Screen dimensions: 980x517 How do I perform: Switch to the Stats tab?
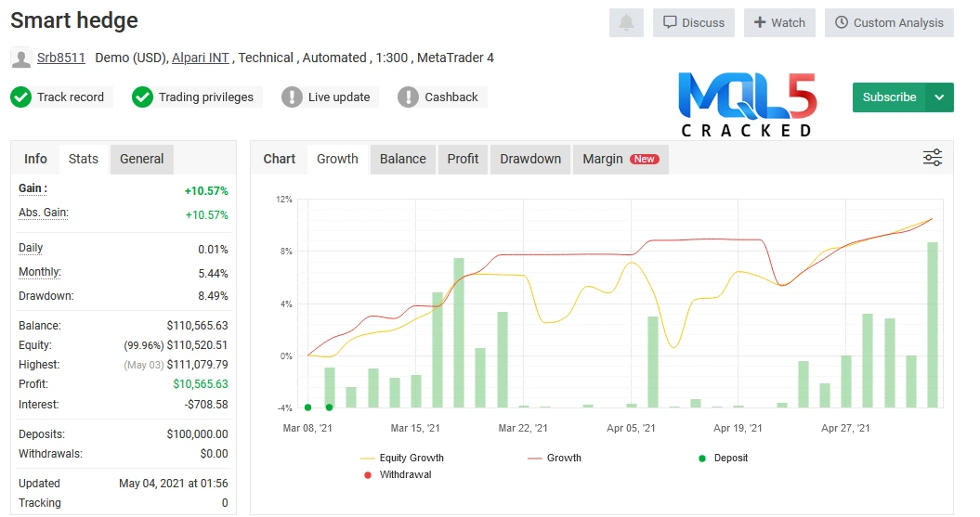pos(83,159)
